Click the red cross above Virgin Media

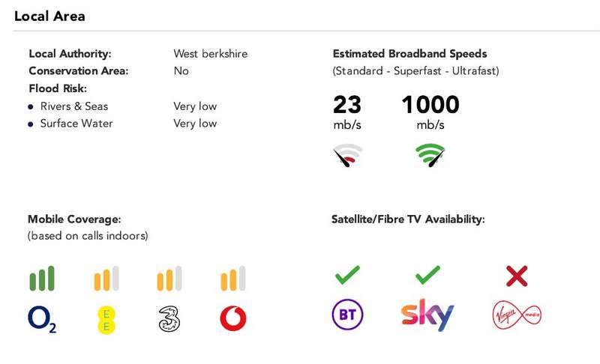pyautogui.click(x=517, y=276)
